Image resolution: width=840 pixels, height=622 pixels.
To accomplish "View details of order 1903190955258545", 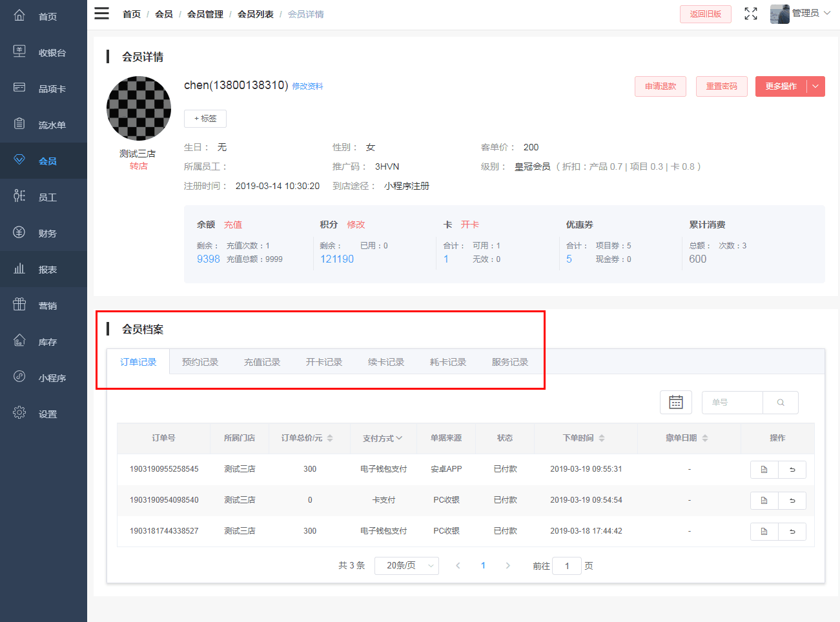I will [x=764, y=470].
